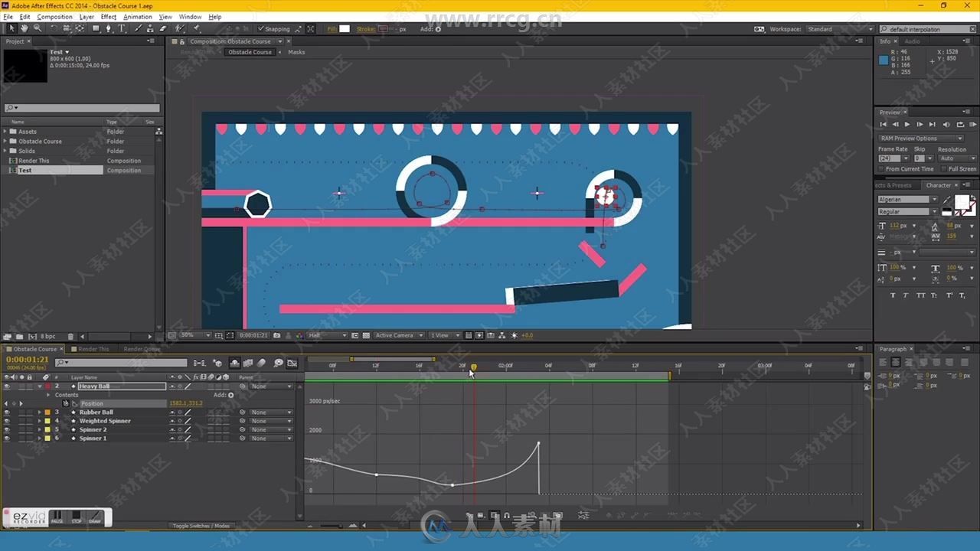Jump to last frame in Preview panel
This screenshot has width=980, height=551.
(x=932, y=124)
